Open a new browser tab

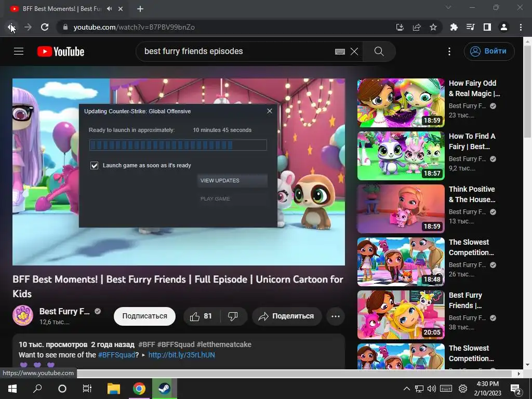(140, 9)
